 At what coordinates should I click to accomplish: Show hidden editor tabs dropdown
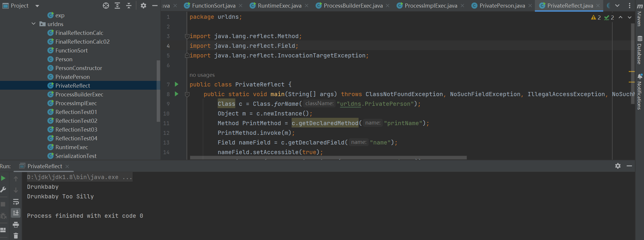(x=617, y=6)
